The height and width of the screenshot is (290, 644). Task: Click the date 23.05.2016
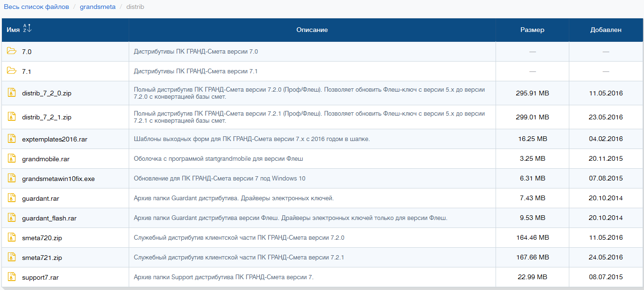606,117
